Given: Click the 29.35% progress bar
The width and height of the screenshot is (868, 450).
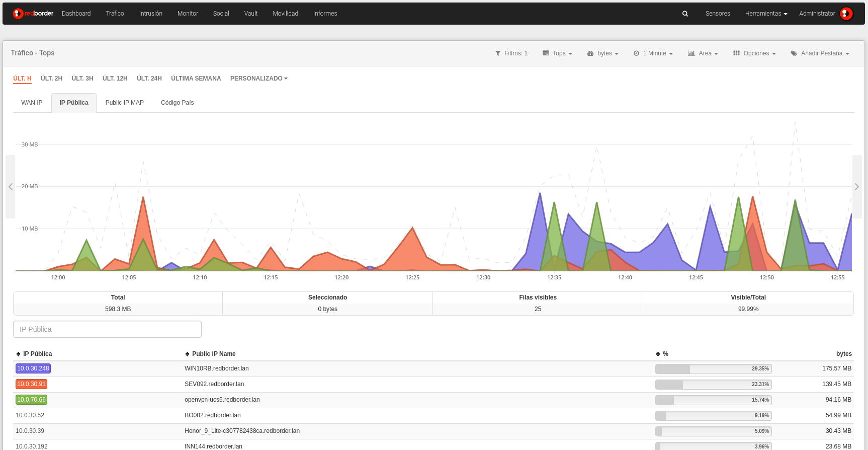Looking at the screenshot, I should pos(713,369).
